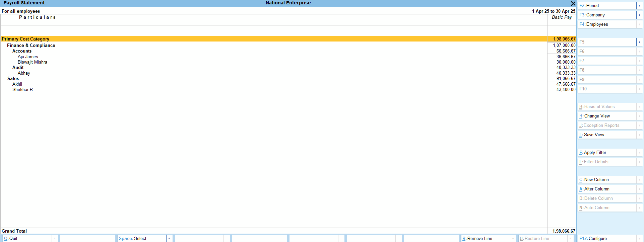Choose Alter Column option
Image resolution: width=644 pixels, height=242 pixels.
coord(606,189)
